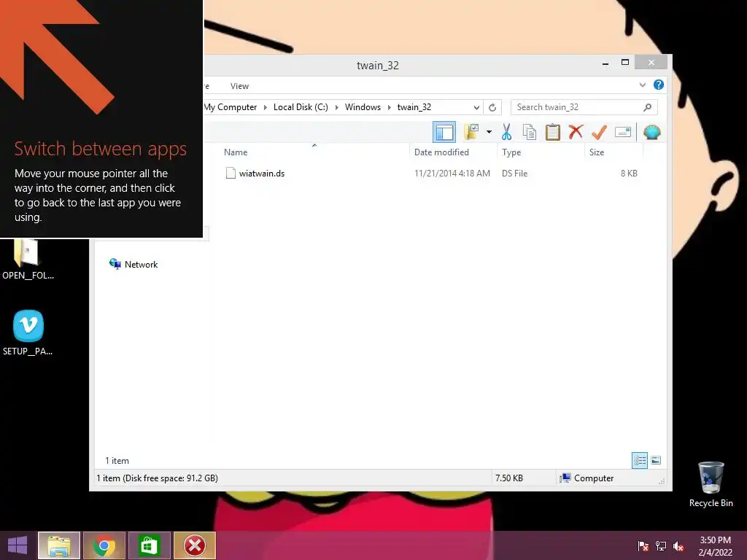Expand the ribbon with chevron arrow
The image size is (747, 560).
[x=642, y=85]
